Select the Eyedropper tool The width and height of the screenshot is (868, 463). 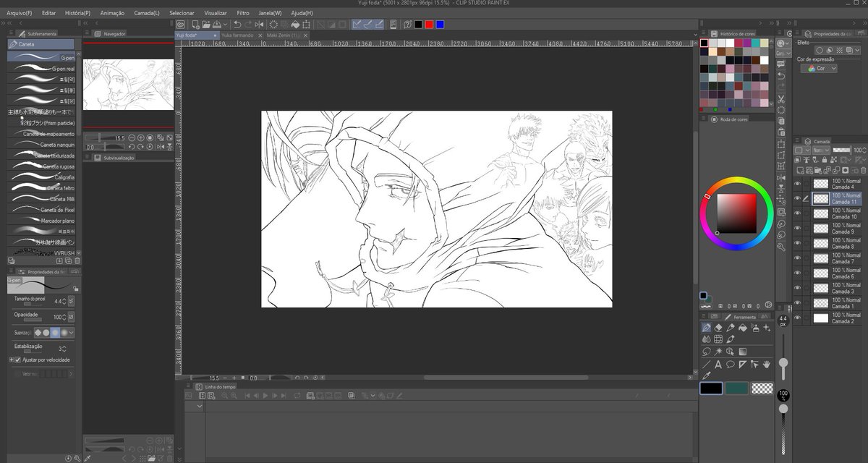click(707, 376)
